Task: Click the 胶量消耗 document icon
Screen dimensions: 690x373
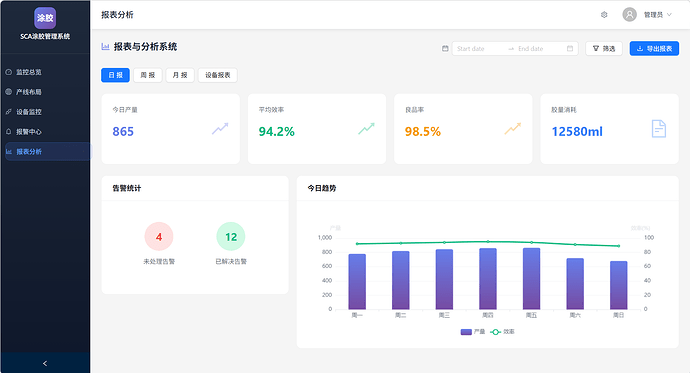Action: 659,129
